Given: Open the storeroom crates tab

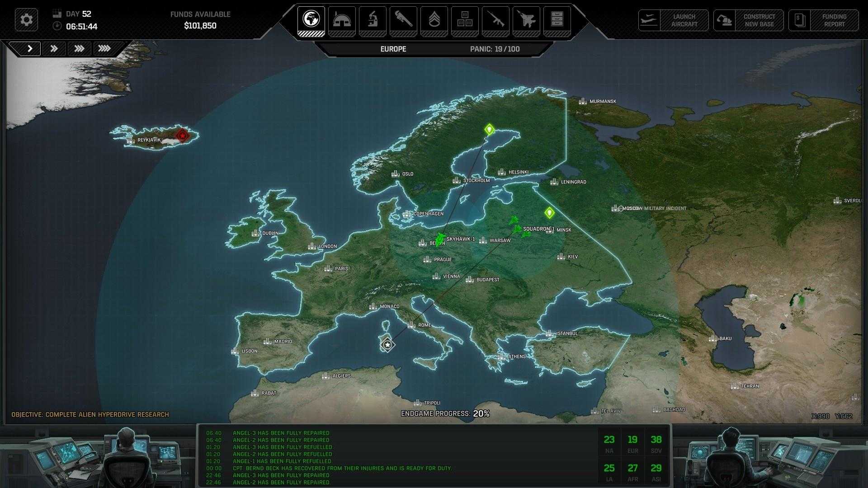Looking at the screenshot, I should tap(465, 21).
